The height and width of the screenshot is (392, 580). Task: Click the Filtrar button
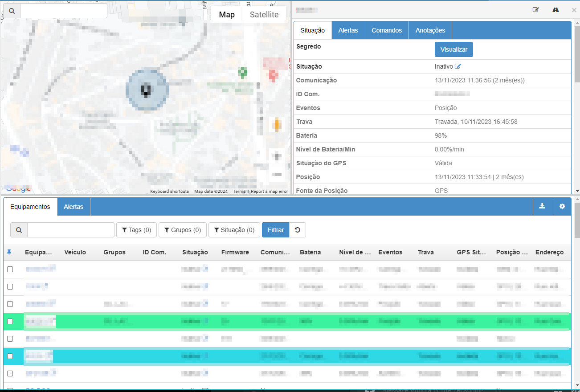[276, 230]
